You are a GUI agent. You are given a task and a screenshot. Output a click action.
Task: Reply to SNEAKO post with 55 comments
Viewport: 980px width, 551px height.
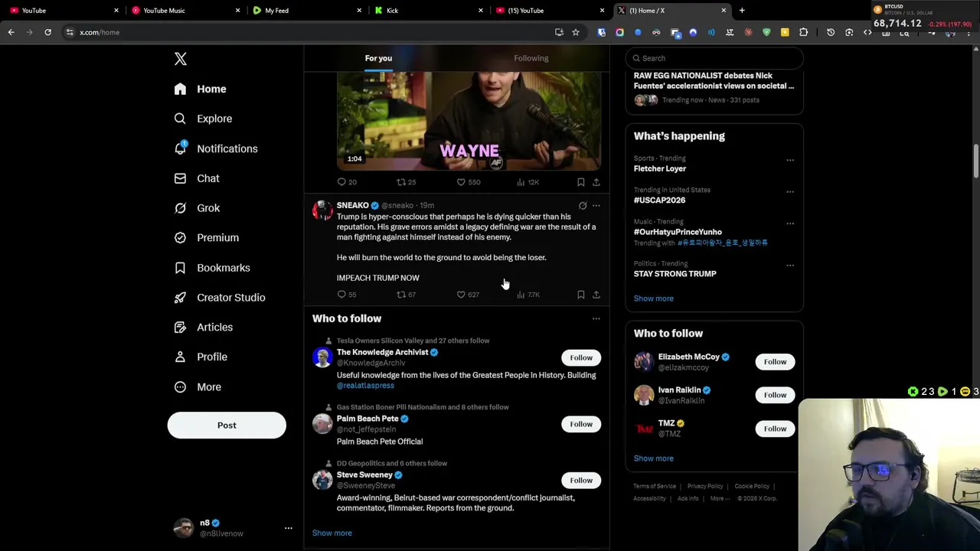(347, 295)
